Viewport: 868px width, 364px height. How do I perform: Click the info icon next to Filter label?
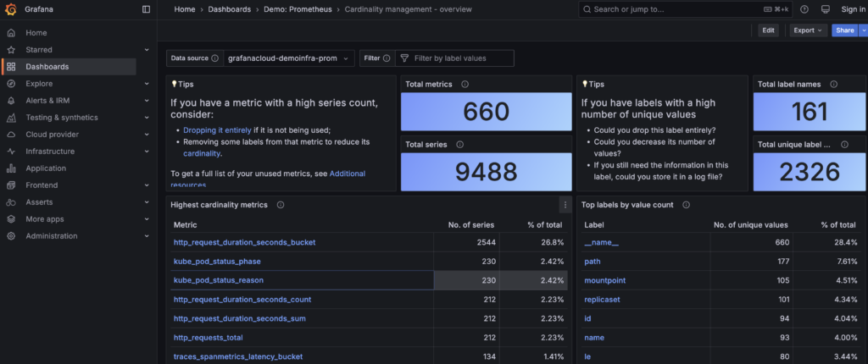(387, 58)
